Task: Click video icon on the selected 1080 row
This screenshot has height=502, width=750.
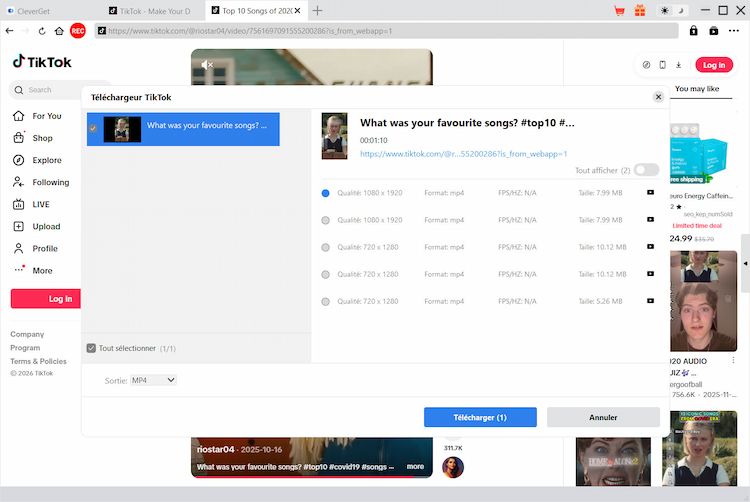Action: 651,192
